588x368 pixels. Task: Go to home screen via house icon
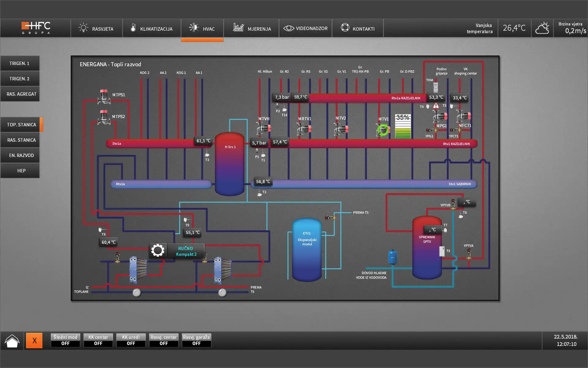coord(12,341)
